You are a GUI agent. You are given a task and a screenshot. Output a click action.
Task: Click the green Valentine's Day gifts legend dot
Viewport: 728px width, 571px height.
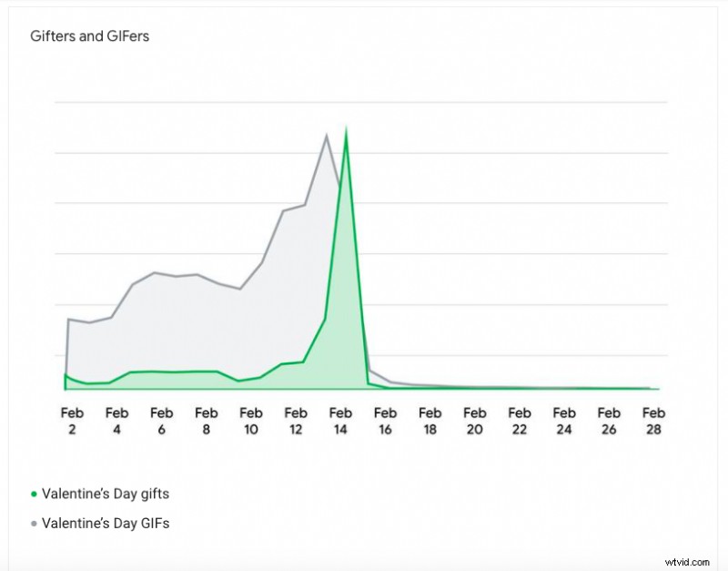click(34, 495)
